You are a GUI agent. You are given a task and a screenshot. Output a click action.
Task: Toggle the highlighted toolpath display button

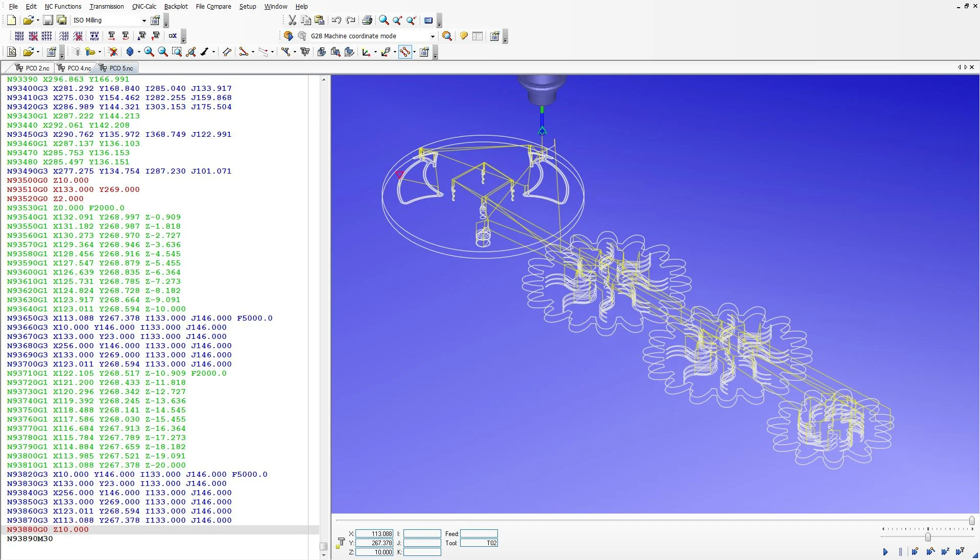click(x=405, y=52)
